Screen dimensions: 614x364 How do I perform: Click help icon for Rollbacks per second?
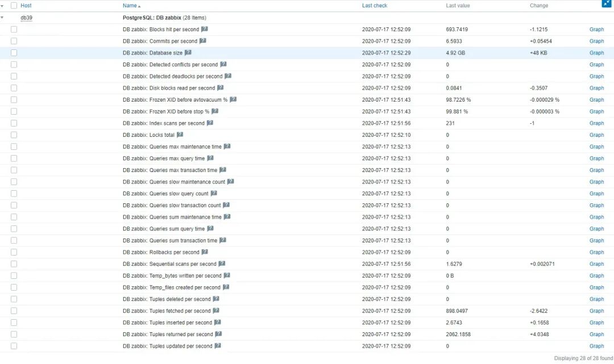[x=205, y=252]
